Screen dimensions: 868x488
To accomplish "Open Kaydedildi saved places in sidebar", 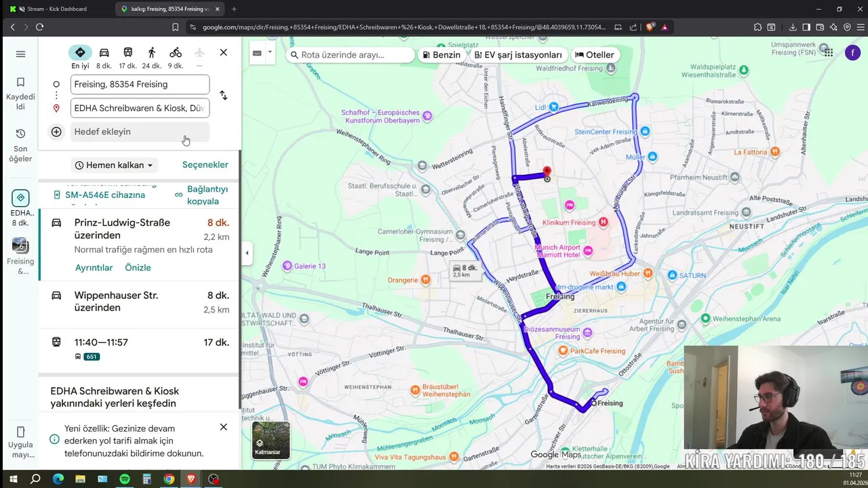I will 20,94.
